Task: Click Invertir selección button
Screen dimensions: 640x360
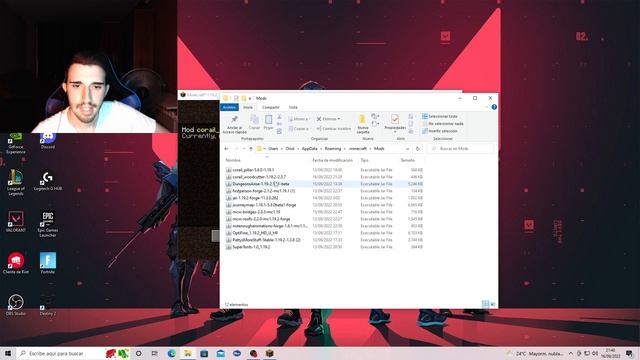Action: click(440, 131)
